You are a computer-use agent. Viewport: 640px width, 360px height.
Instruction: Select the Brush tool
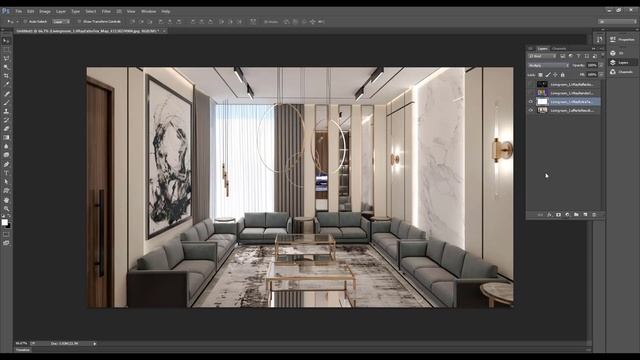(6, 102)
